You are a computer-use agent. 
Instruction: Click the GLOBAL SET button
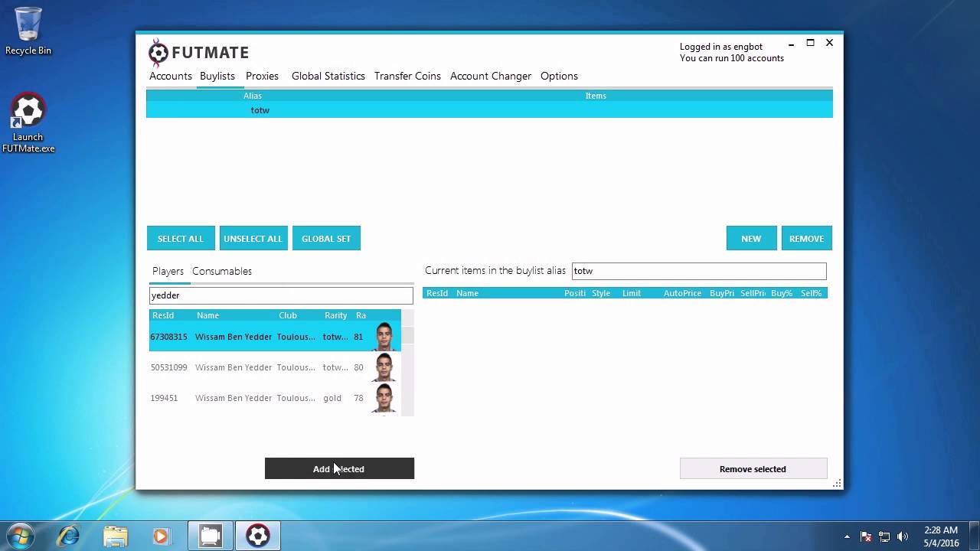click(326, 239)
